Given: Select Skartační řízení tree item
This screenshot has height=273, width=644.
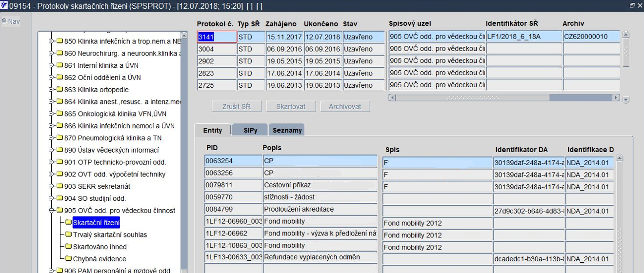Looking at the screenshot, I should 96,223.
